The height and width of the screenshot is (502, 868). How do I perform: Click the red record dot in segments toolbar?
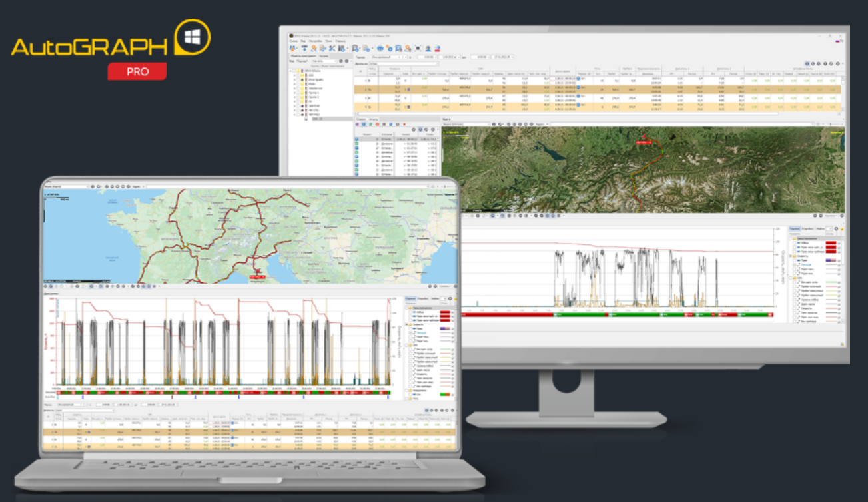404,125
